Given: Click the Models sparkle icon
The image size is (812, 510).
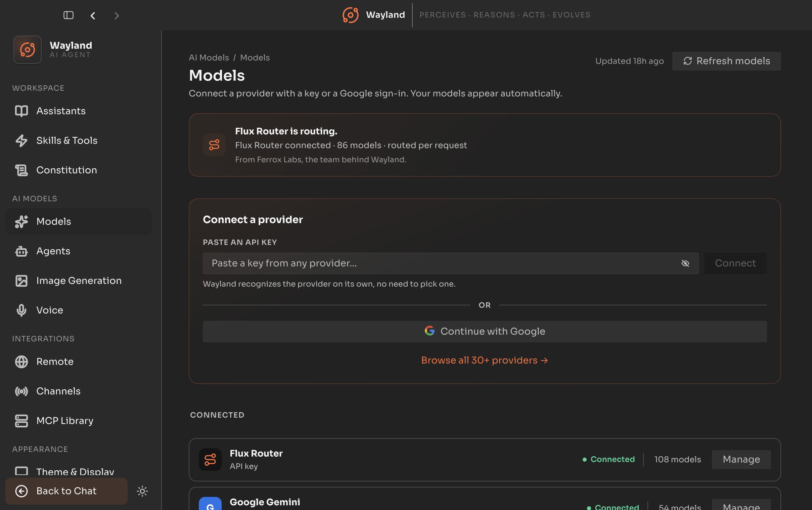Looking at the screenshot, I should (21, 222).
